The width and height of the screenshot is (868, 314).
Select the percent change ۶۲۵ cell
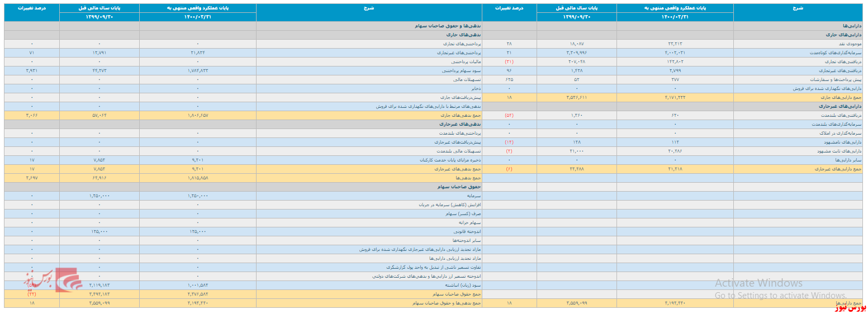(509, 79)
